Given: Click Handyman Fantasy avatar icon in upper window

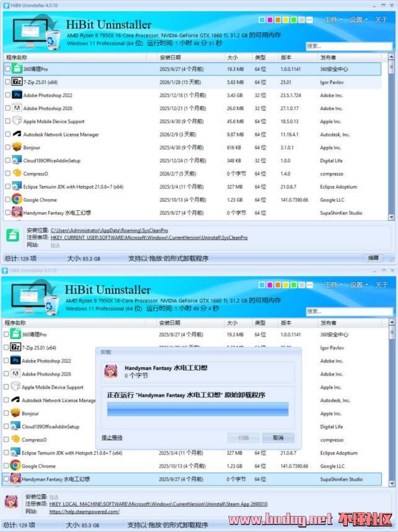Looking at the screenshot, I should (17, 212).
